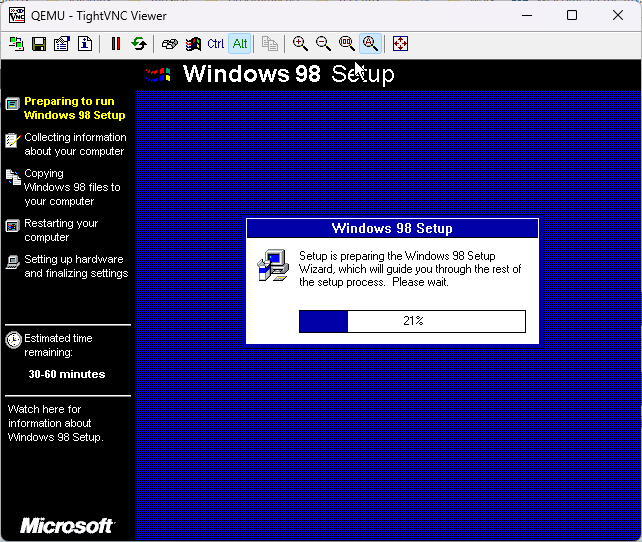The width and height of the screenshot is (642, 542).
Task: Pause the remote session with the pause icon
Action: 116,44
